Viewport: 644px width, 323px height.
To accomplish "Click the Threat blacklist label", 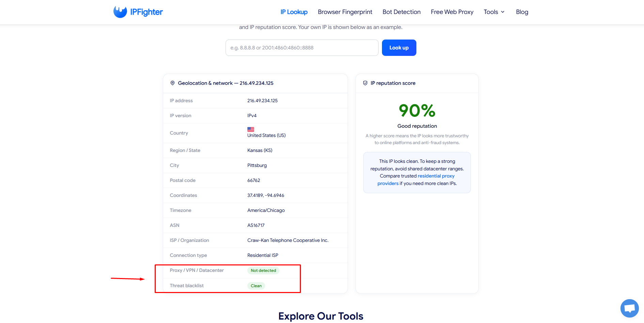I will tap(187, 286).
